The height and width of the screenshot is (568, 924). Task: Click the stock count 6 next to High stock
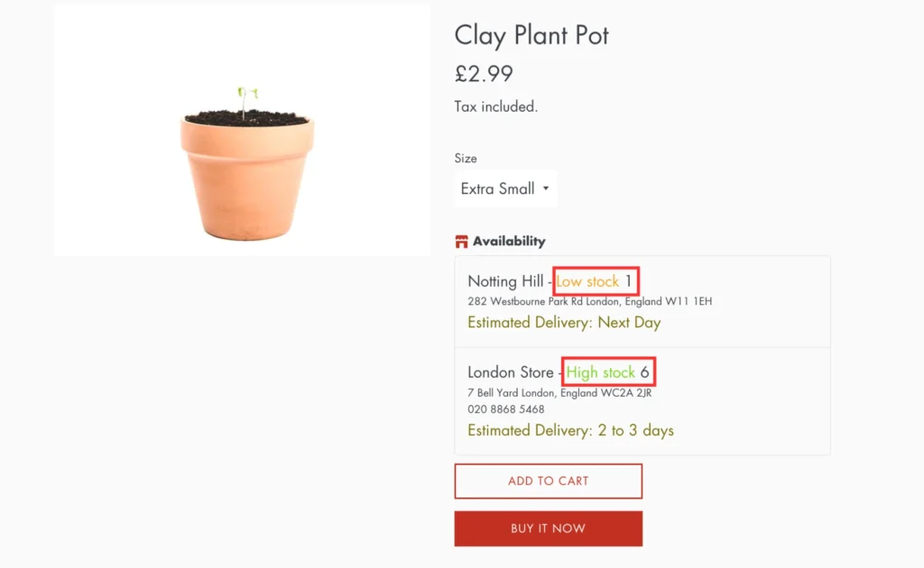(645, 372)
